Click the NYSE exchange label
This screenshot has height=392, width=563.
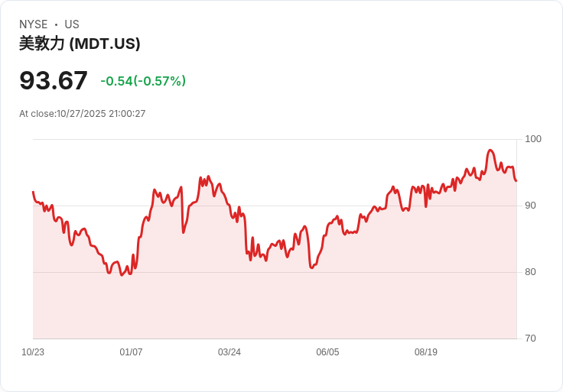pyautogui.click(x=34, y=24)
